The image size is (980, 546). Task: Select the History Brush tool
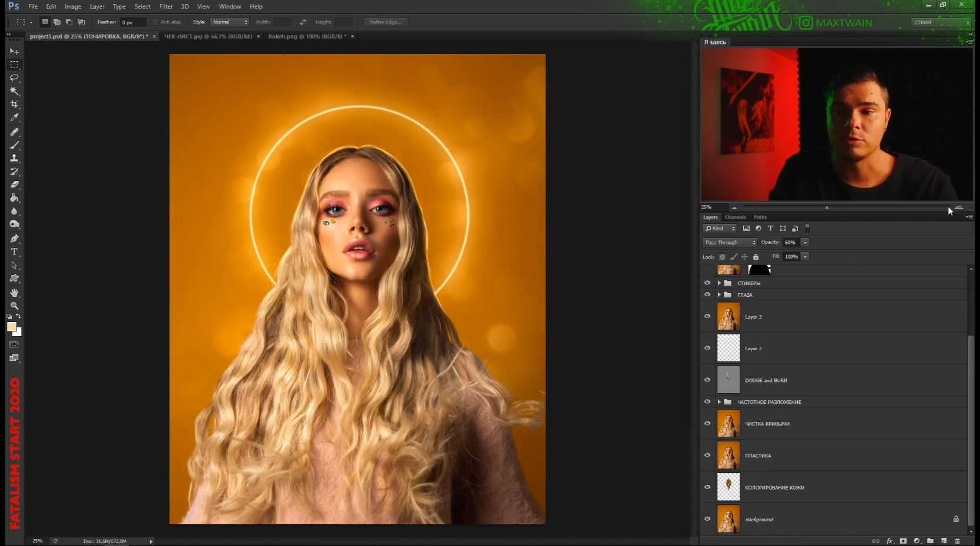(14, 172)
